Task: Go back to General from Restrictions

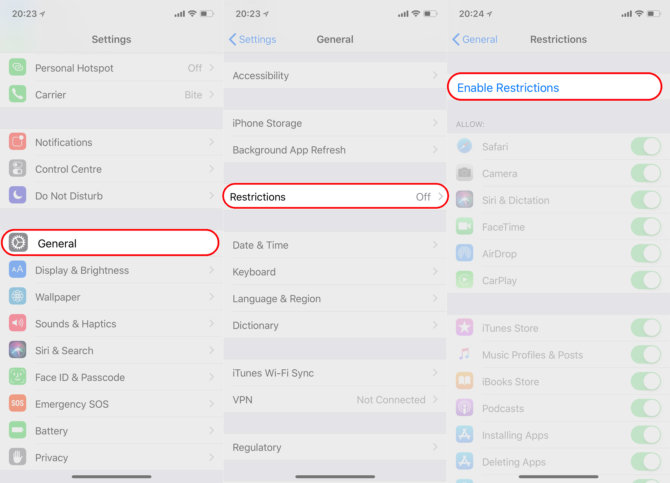Action: [x=475, y=39]
